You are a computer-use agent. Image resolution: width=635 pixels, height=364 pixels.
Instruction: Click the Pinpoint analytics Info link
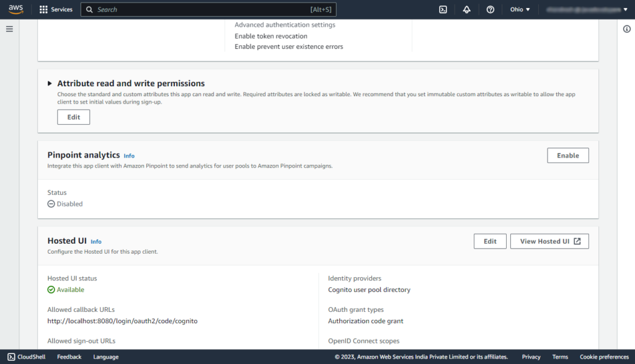point(128,155)
